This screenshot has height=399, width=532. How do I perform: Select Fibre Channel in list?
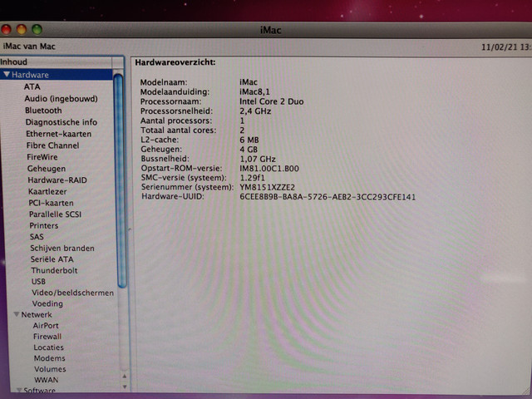[x=53, y=145]
